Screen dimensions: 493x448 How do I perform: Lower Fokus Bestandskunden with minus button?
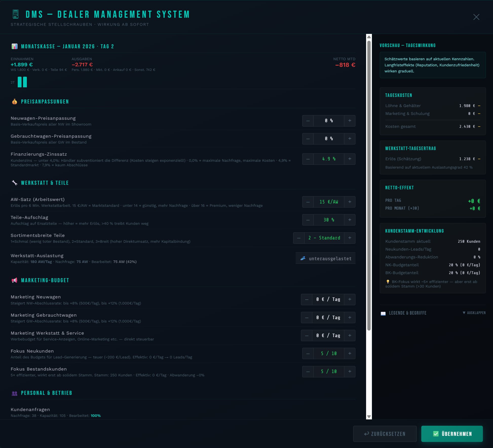308,372
